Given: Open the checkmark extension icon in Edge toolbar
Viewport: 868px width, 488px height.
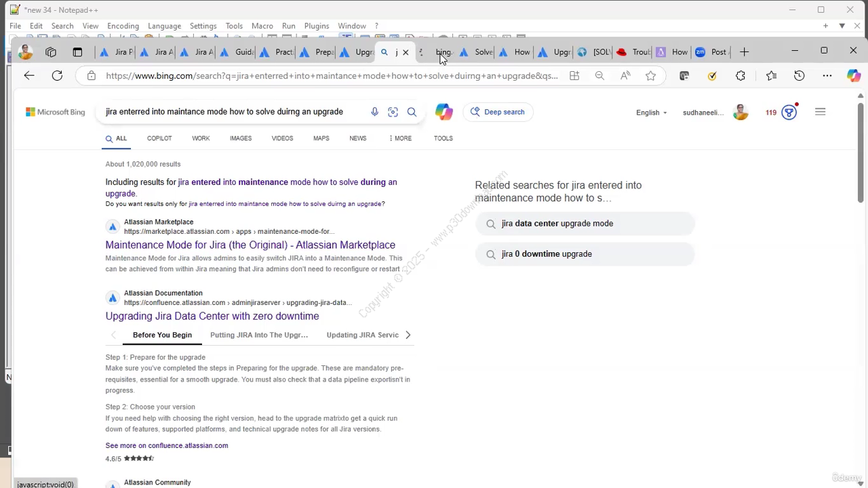Looking at the screenshot, I should click(712, 76).
